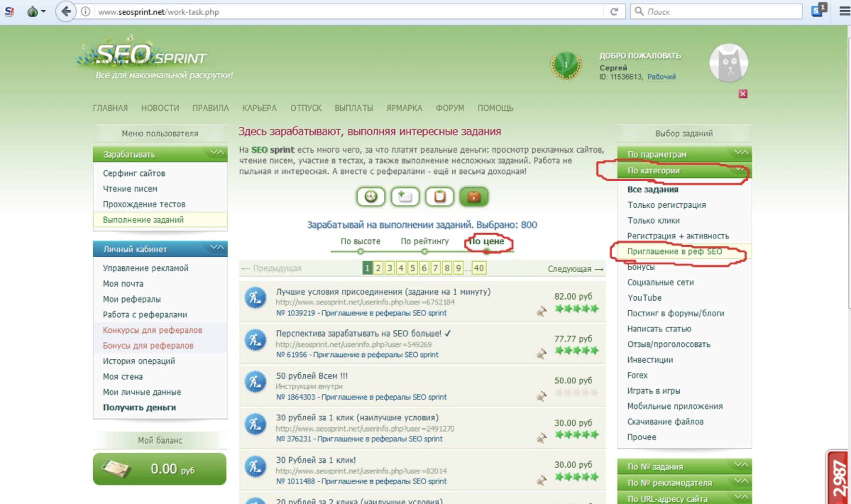Pin task № 1039219 with the pin icon
This screenshot has width=851, height=504.
click(541, 311)
